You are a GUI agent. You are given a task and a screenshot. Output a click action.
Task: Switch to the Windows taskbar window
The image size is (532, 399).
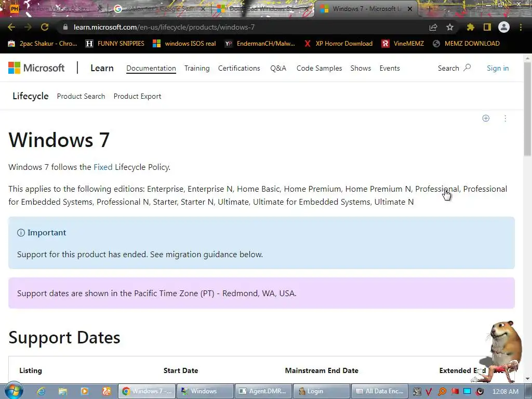click(x=205, y=391)
